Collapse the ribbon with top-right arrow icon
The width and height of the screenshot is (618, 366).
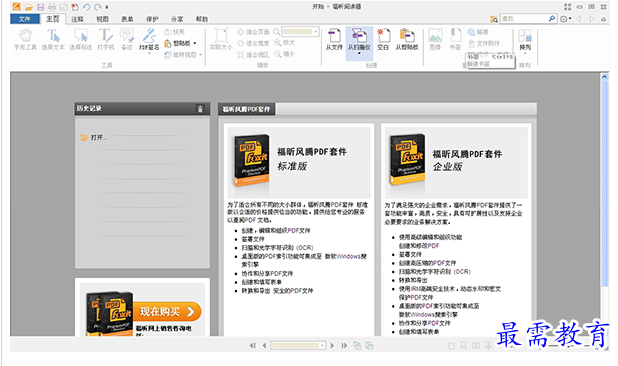(x=603, y=19)
